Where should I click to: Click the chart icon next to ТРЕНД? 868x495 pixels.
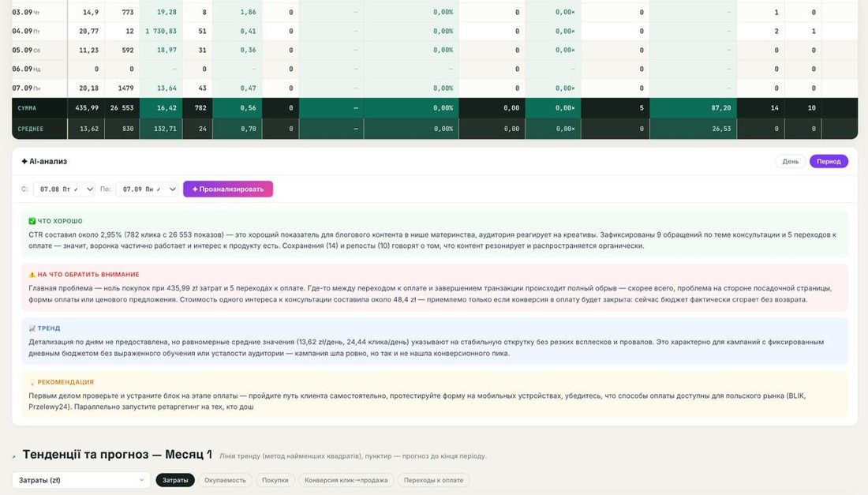(x=32, y=328)
